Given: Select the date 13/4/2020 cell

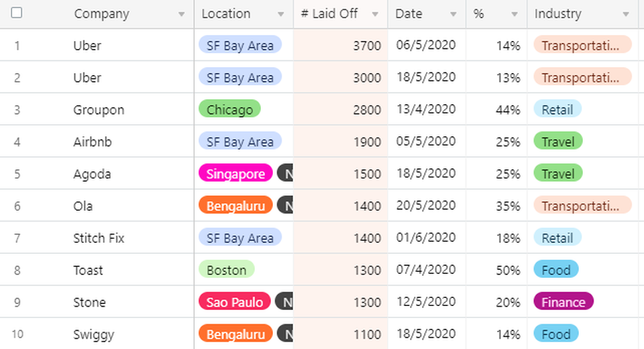Looking at the screenshot, I should (427, 109).
